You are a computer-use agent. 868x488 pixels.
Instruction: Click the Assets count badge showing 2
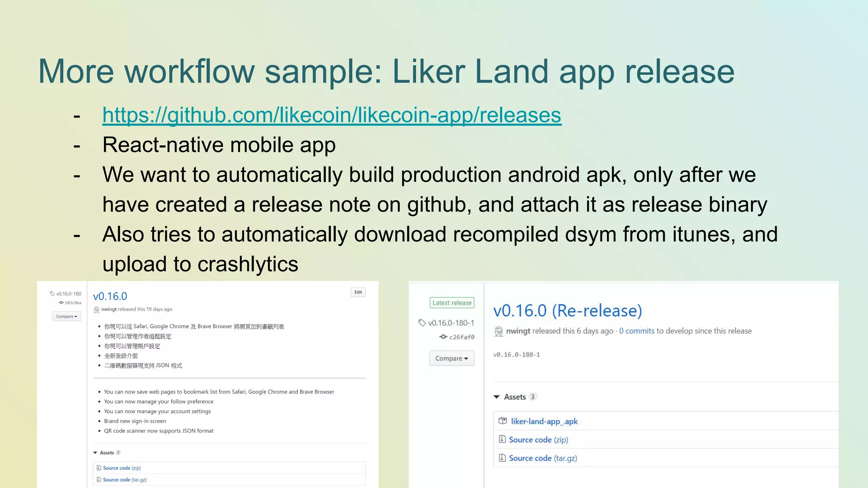pos(118,452)
